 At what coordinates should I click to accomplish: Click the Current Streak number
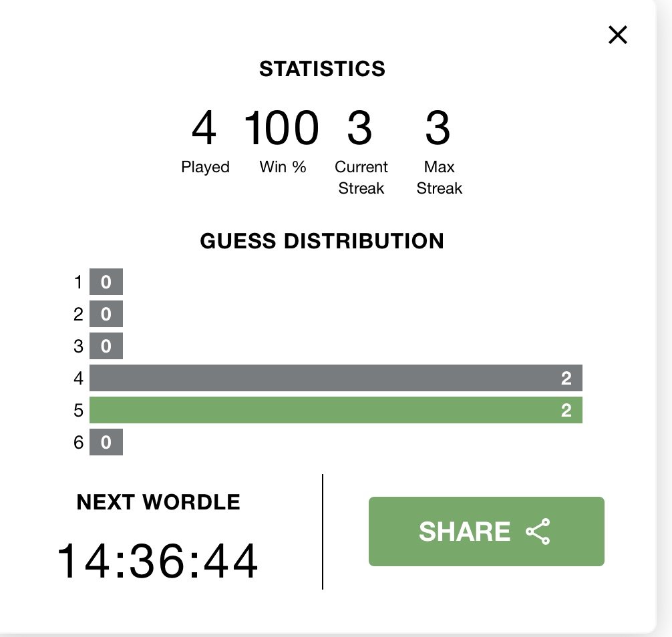359,128
